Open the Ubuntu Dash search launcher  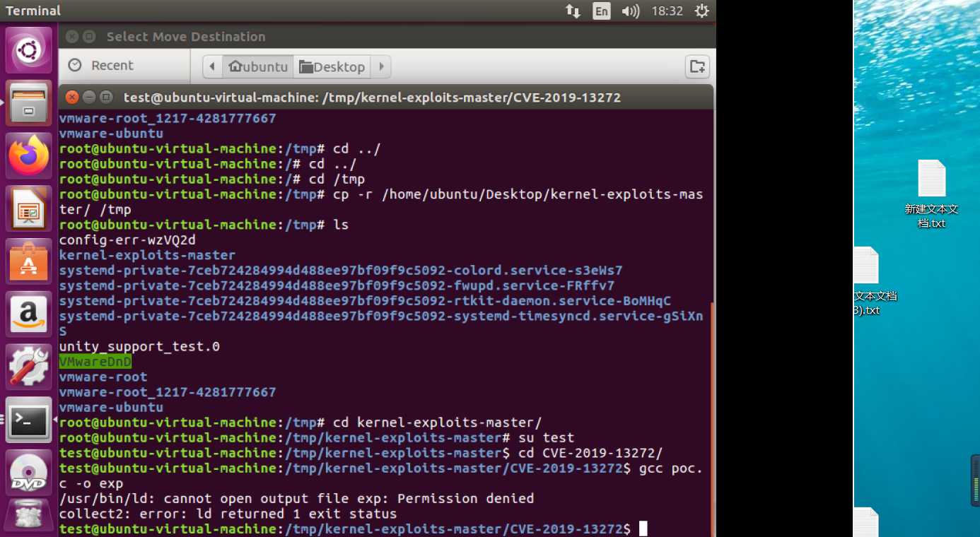(29, 49)
